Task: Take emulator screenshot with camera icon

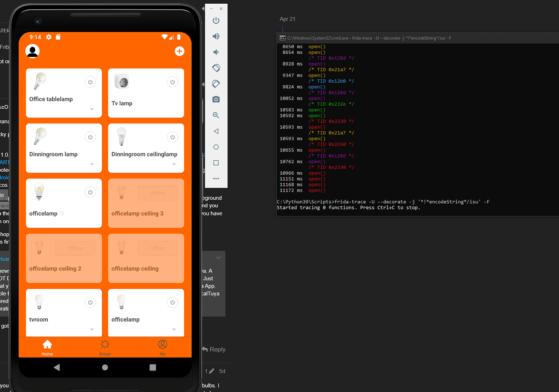Action: point(216,99)
